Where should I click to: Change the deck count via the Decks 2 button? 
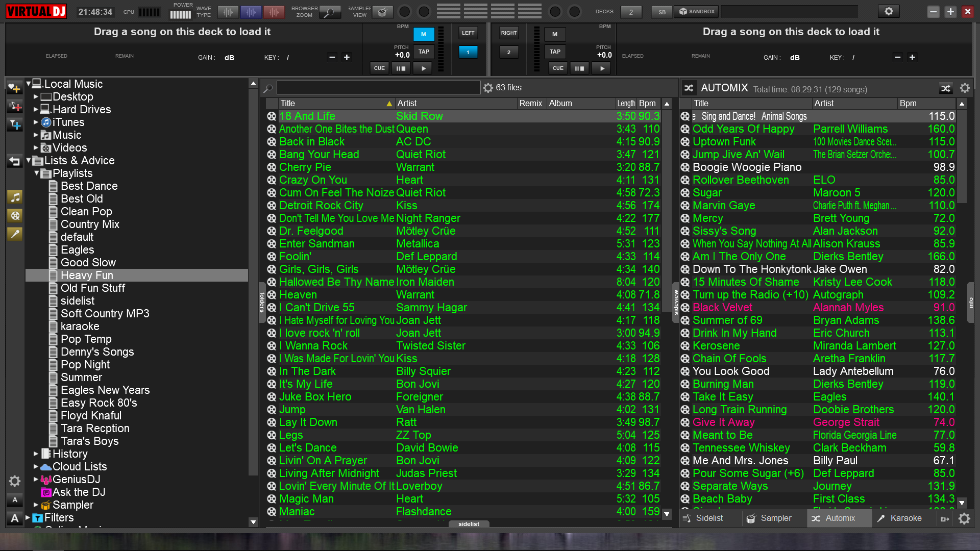631,12
